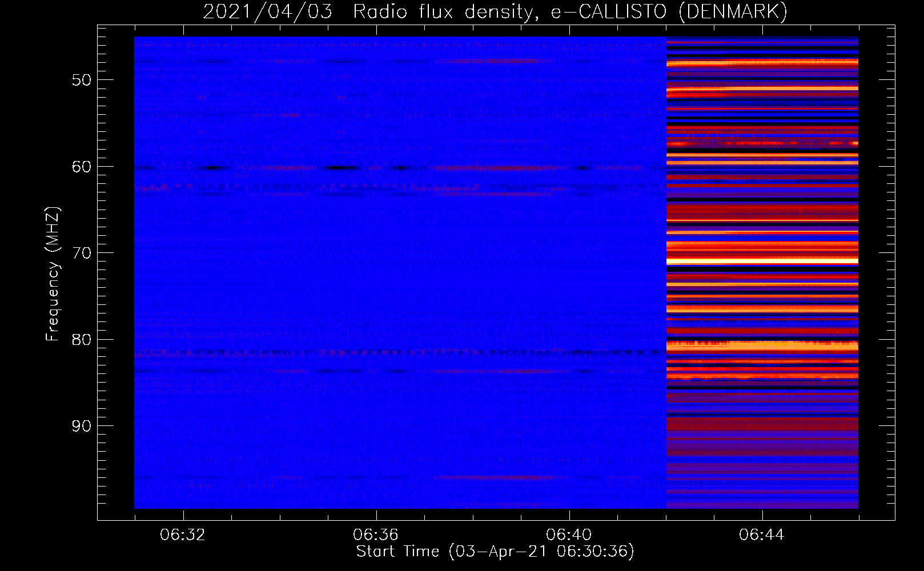Click the 90 frequency tick label

point(82,426)
